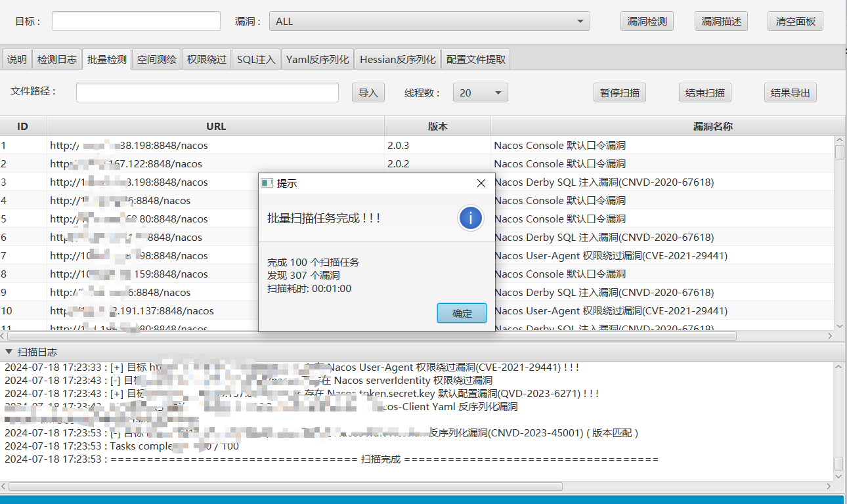This screenshot has height=504, width=847.
Task: Switch to the 说明 tab
Action: pyautogui.click(x=16, y=58)
